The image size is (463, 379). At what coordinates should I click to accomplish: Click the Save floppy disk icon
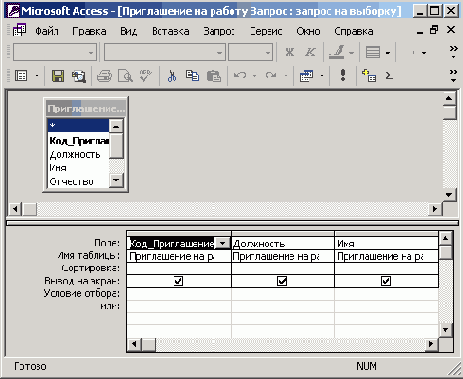point(58,76)
